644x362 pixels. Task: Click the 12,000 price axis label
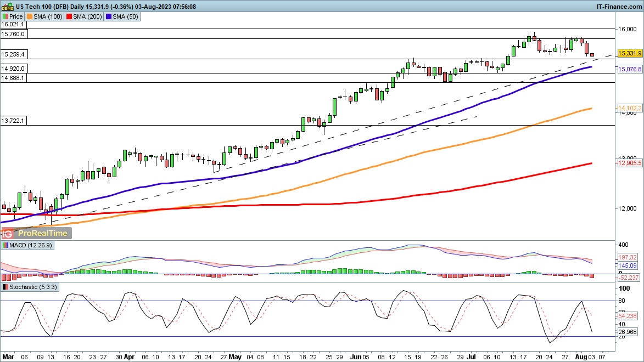(x=627, y=208)
